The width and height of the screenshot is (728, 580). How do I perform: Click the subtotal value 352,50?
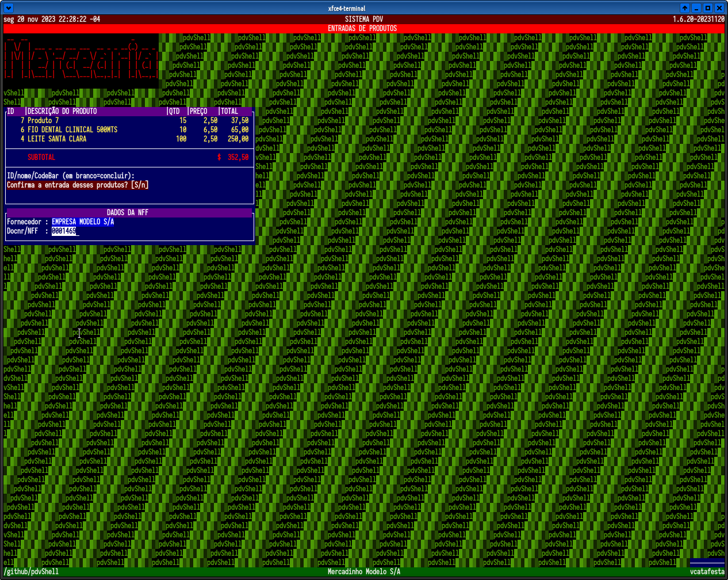pos(238,157)
